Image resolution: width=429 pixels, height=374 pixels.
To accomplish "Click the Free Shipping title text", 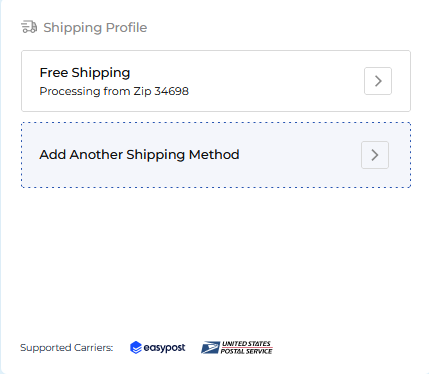I will click(x=85, y=73).
